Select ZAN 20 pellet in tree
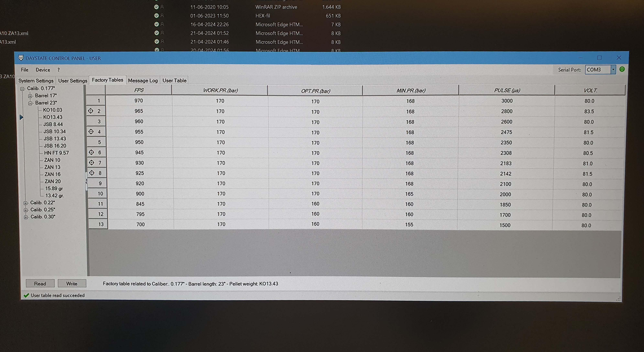 pos(53,181)
